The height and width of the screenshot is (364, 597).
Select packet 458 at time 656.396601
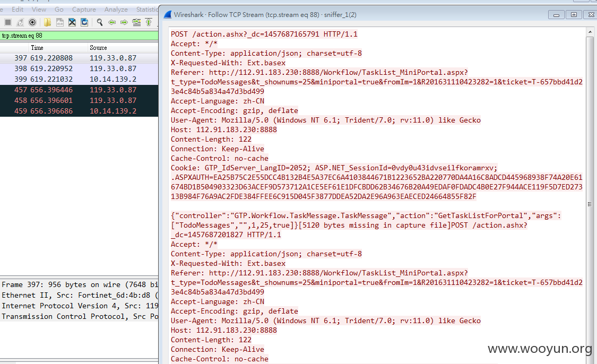[79, 100]
